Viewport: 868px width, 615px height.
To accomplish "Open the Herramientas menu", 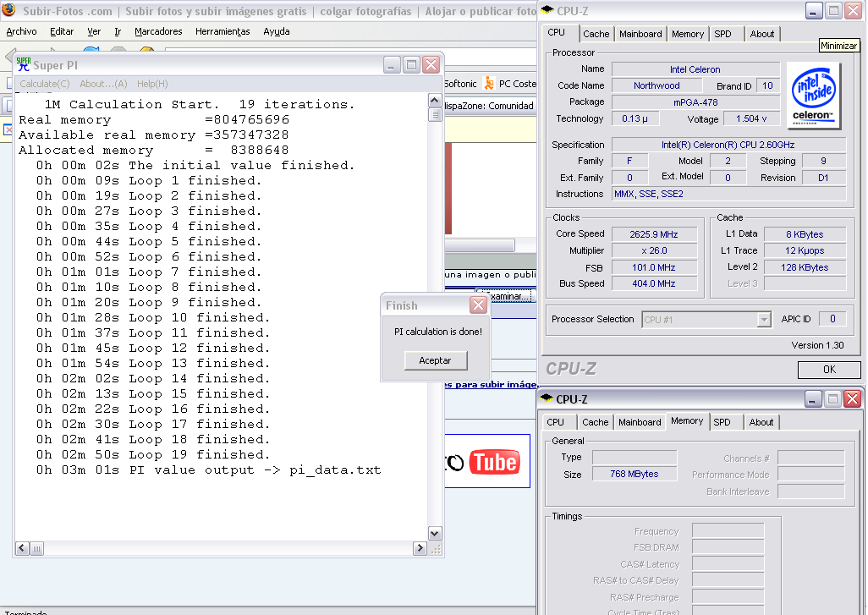I will [x=222, y=31].
